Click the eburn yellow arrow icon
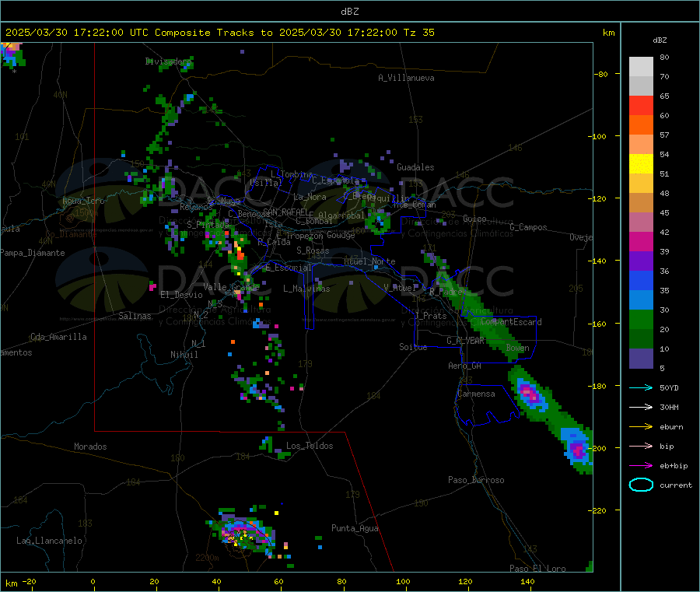This screenshot has height=592, width=700. [641, 427]
